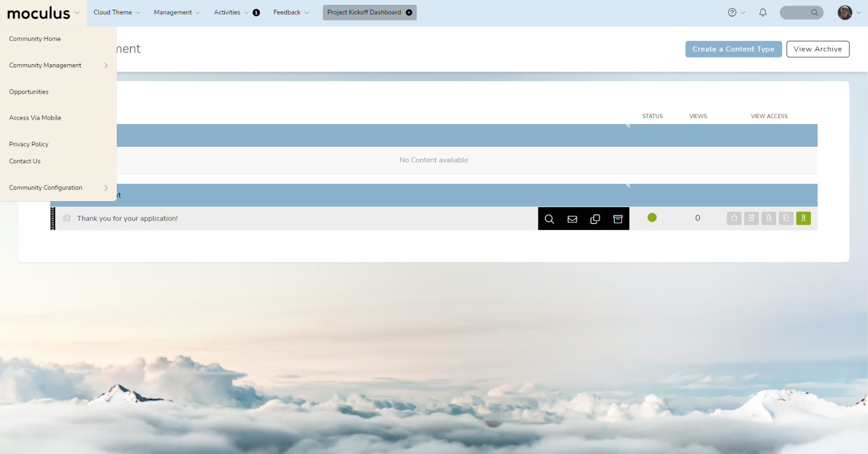Toggle the green pawn view access icon

pyautogui.click(x=803, y=218)
